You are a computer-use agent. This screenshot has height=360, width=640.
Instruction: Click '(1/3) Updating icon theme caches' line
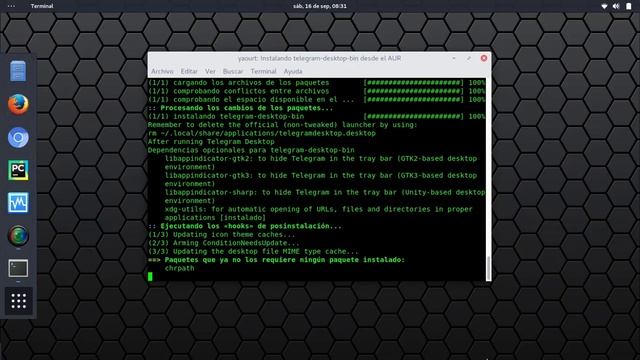(x=221, y=235)
